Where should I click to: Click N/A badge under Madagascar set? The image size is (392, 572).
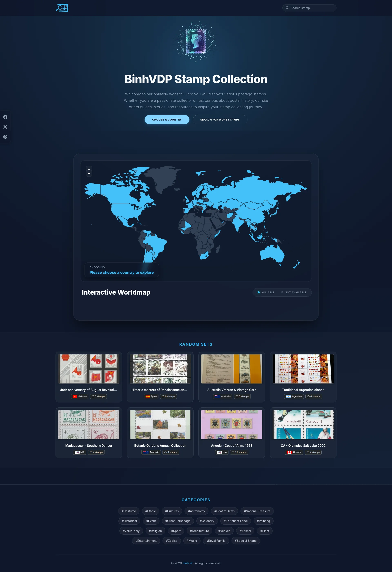pos(80,452)
